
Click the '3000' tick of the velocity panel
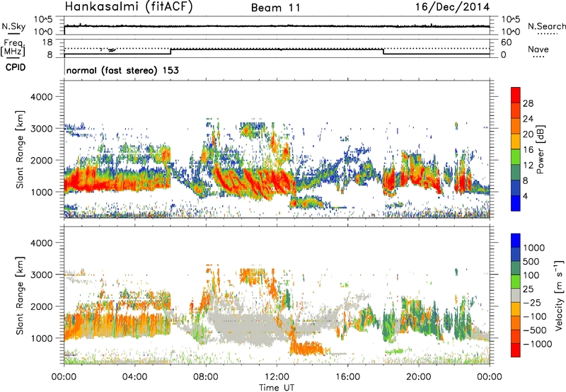point(41,275)
